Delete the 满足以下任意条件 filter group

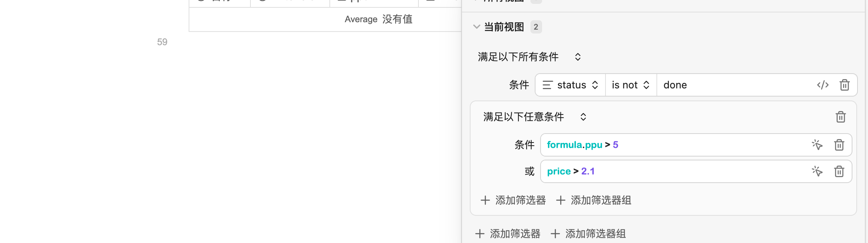(x=840, y=117)
